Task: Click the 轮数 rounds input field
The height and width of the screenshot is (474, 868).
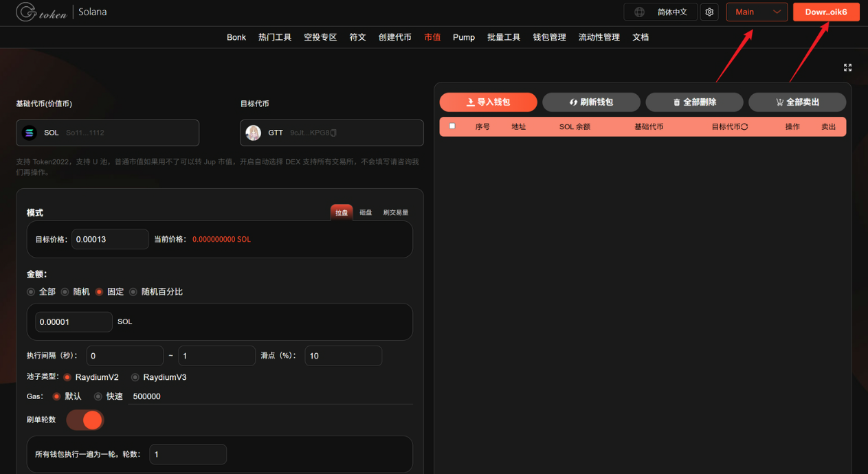Action: pyautogui.click(x=188, y=454)
